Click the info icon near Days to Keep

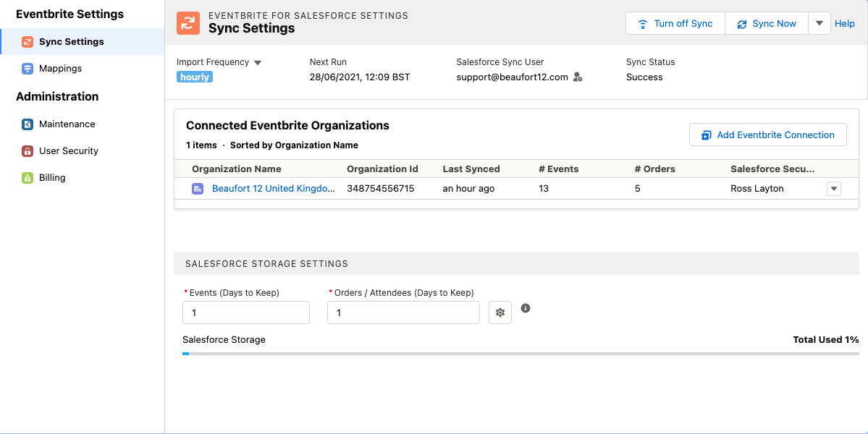coord(526,308)
